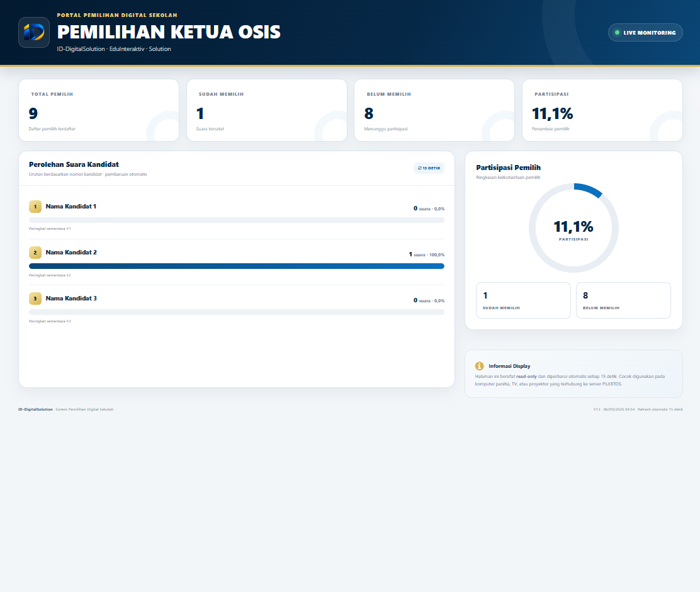Click the number 2 candidate badge

(x=35, y=253)
